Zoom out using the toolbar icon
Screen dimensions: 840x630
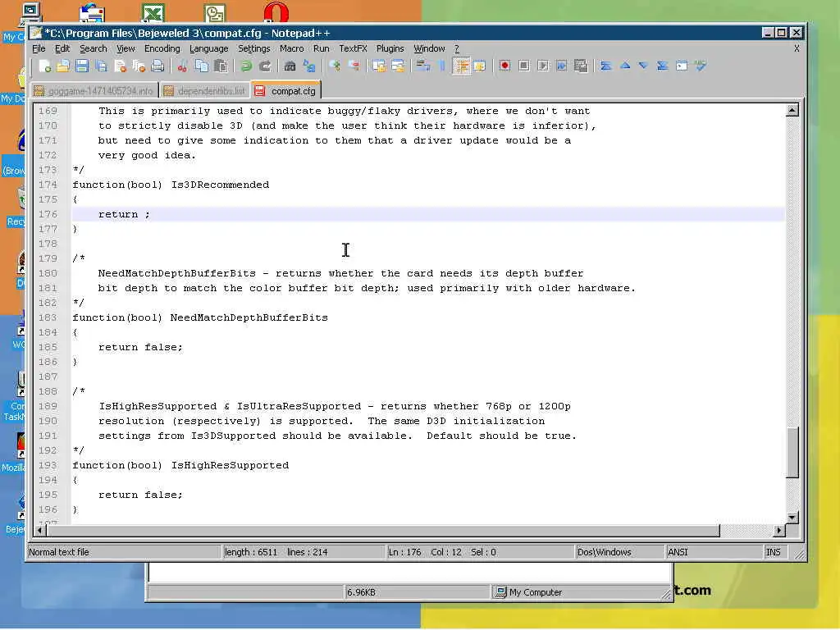pyautogui.click(x=354, y=66)
